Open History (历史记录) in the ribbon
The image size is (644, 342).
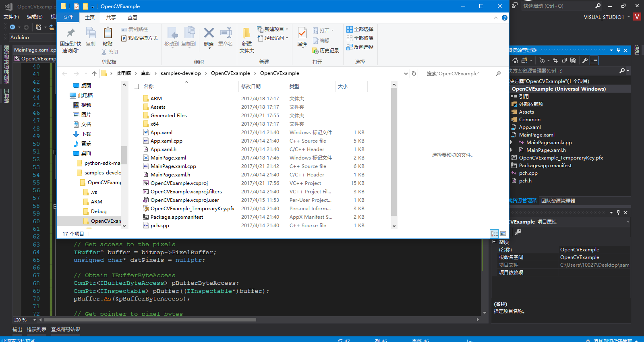(325, 51)
